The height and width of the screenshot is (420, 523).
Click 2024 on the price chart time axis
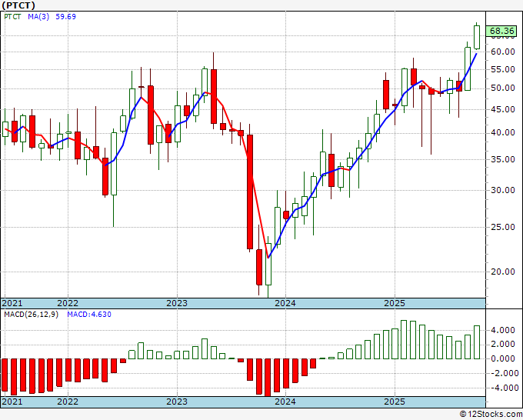tap(285, 303)
